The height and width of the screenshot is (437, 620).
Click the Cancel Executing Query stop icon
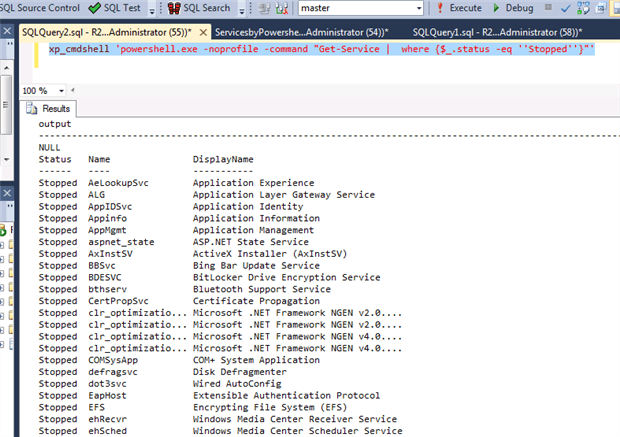[x=548, y=7]
